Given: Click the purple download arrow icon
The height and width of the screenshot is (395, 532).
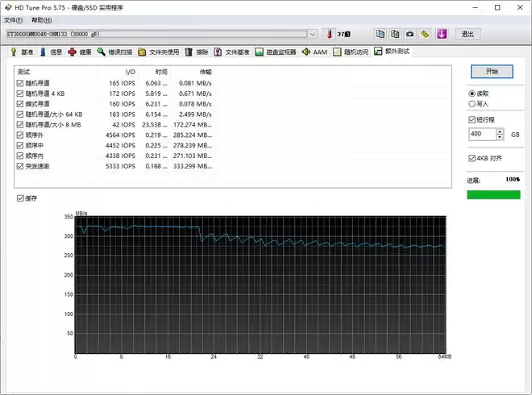Looking at the screenshot, I should (x=441, y=35).
